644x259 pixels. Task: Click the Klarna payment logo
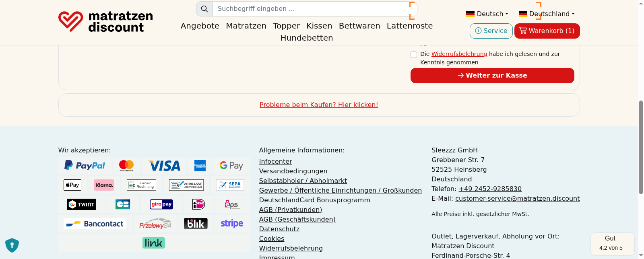[x=104, y=185]
